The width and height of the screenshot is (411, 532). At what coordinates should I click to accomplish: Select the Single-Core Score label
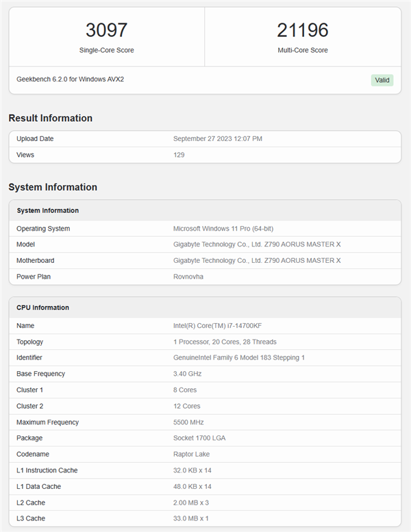click(x=106, y=50)
